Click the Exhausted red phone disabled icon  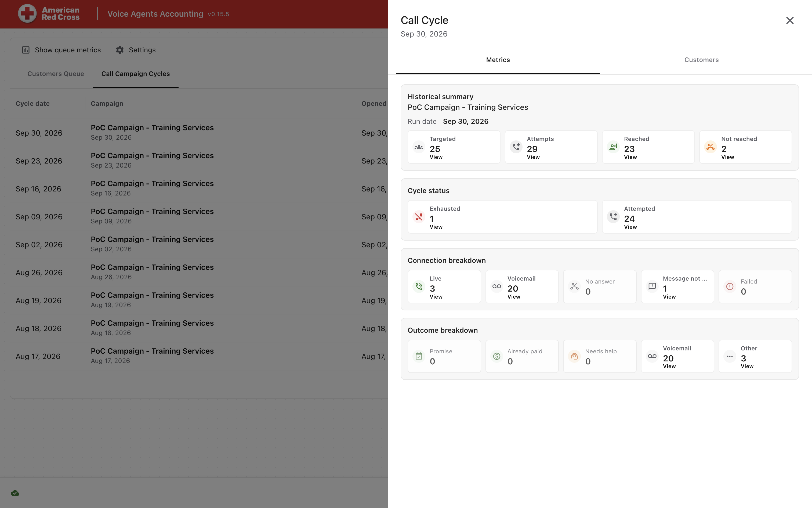coord(419,217)
